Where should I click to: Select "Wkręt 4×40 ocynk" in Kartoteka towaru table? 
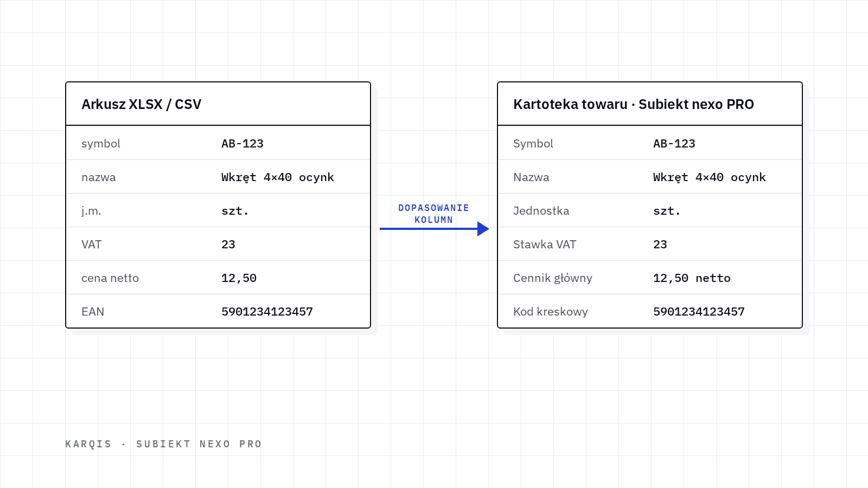coord(710,177)
